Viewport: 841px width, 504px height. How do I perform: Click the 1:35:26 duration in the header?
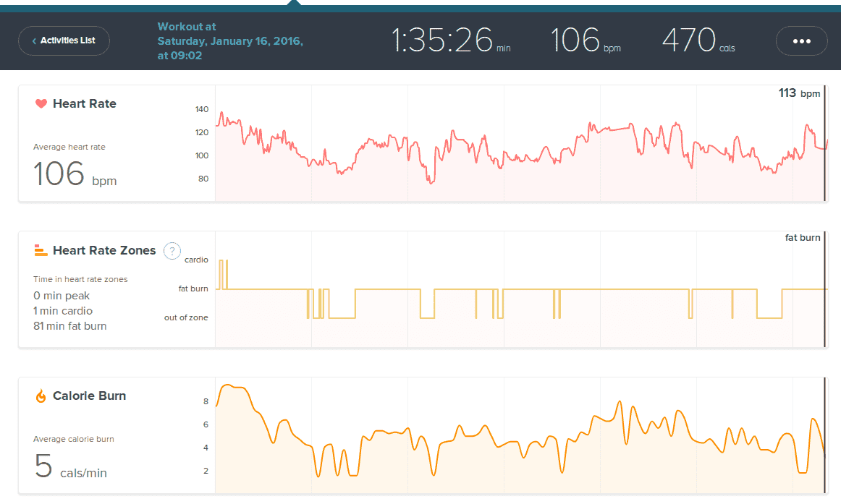[442, 40]
